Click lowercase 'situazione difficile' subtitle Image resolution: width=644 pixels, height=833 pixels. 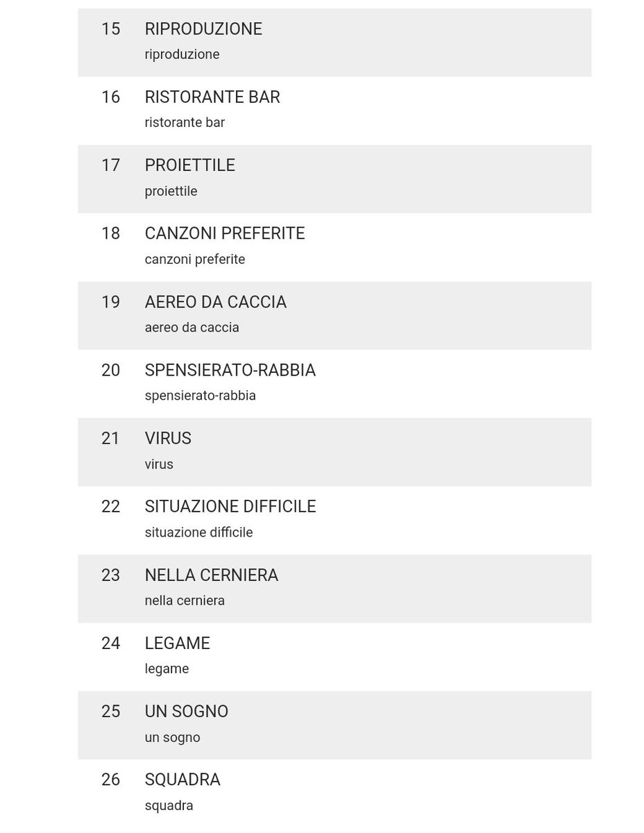[199, 532]
